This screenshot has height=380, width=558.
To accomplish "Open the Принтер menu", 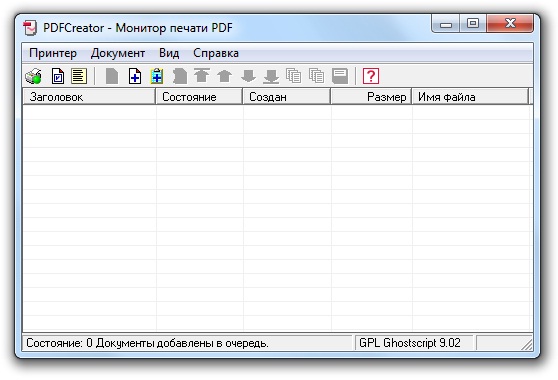I will tap(53, 53).
